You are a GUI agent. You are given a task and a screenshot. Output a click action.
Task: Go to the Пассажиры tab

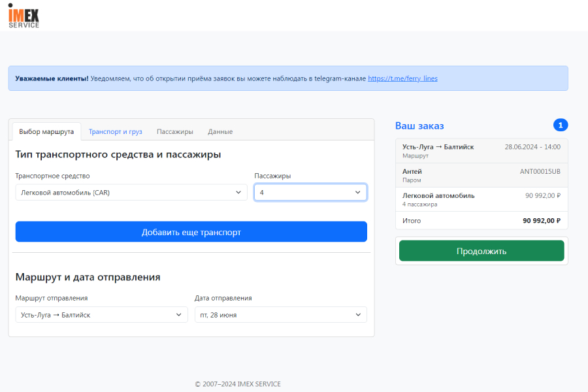(x=174, y=131)
